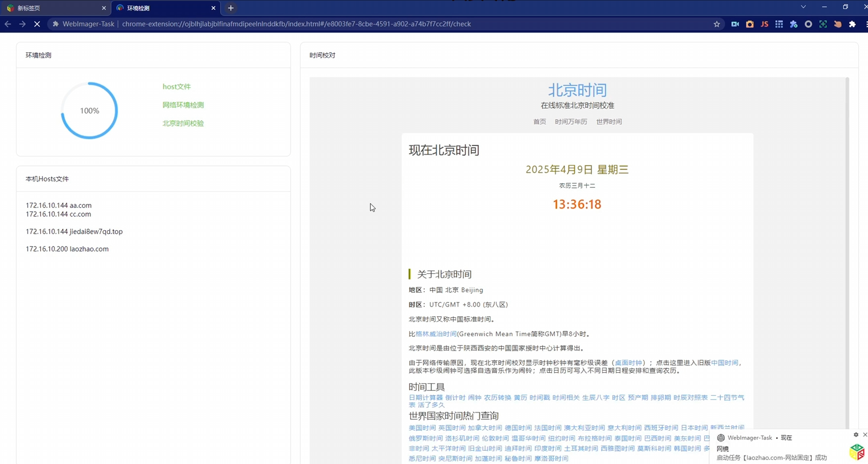
Task: Click the 格林威治时间 hyperlink
Action: point(436,334)
